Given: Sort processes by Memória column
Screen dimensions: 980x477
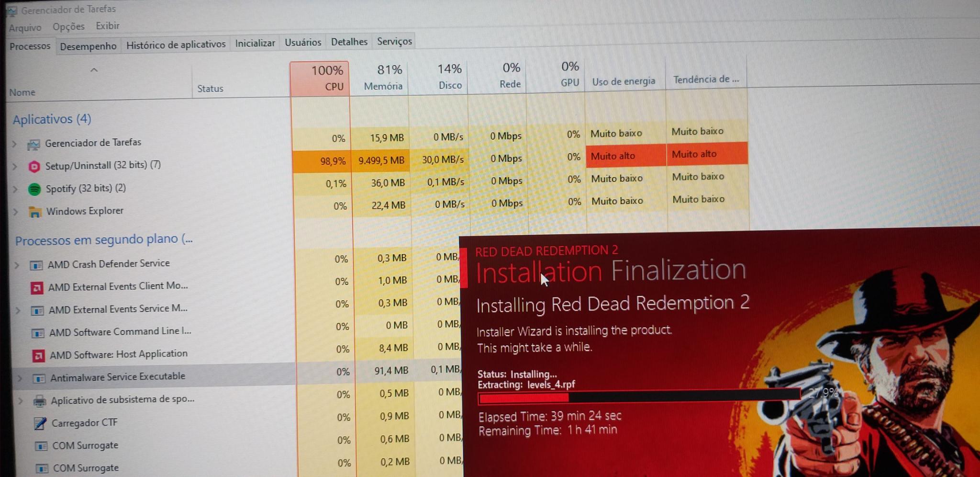Looking at the screenshot, I should click(379, 78).
